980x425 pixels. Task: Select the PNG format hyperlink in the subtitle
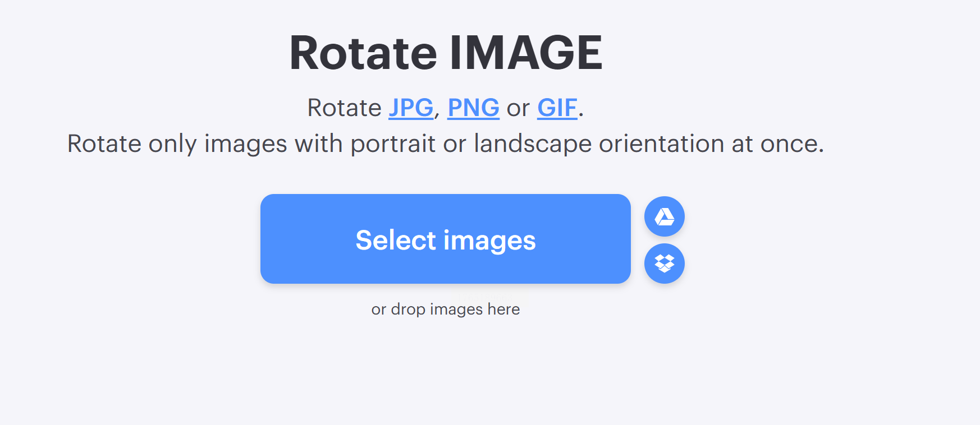473,108
